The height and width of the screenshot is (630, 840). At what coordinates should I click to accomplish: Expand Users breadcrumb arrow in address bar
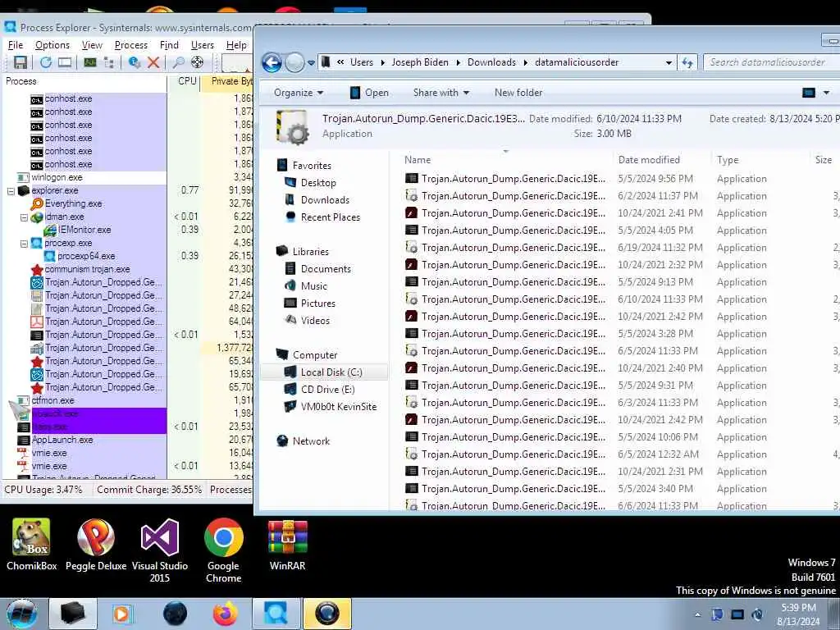(382, 62)
